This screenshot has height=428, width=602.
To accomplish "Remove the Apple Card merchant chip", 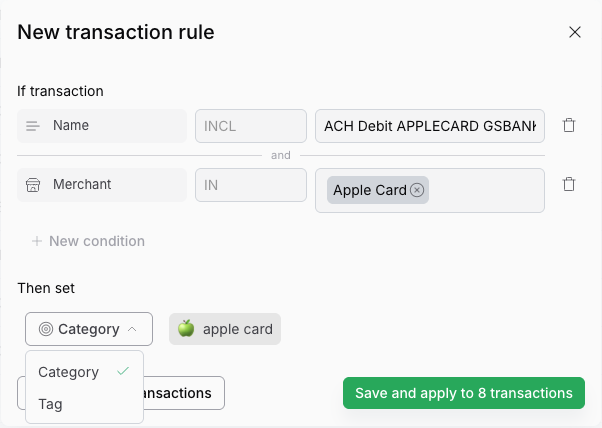I will click(417, 191).
